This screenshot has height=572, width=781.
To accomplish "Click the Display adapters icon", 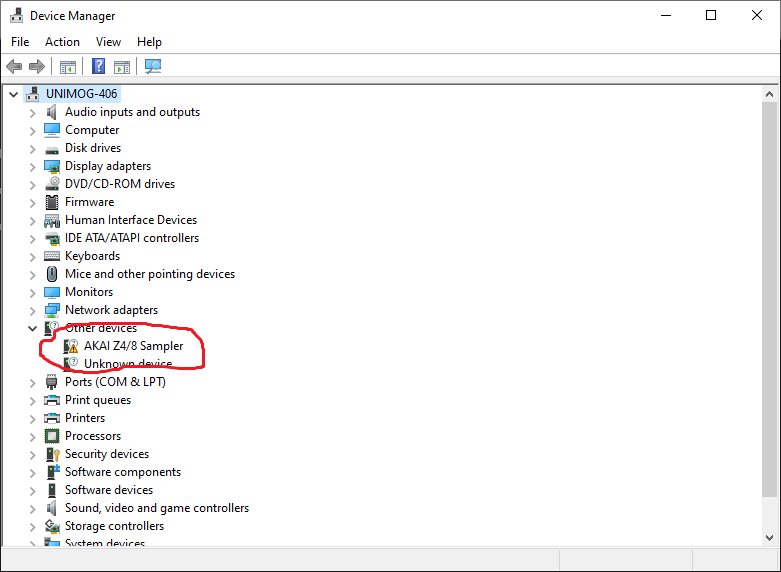I will pyautogui.click(x=52, y=166).
